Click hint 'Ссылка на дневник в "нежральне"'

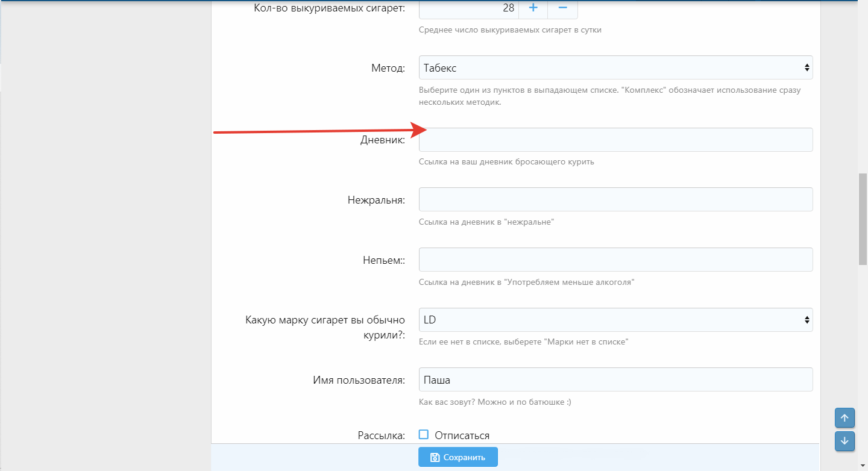coord(486,222)
